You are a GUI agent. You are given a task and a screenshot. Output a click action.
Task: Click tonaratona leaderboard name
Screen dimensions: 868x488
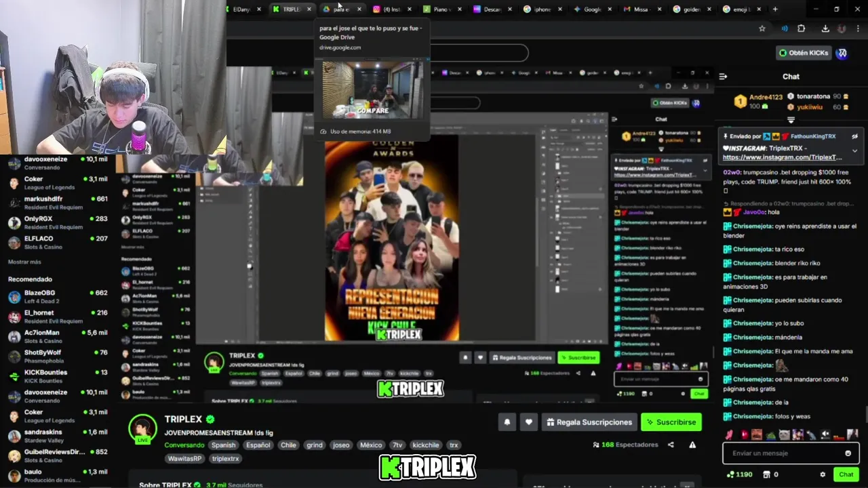coord(813,97)
